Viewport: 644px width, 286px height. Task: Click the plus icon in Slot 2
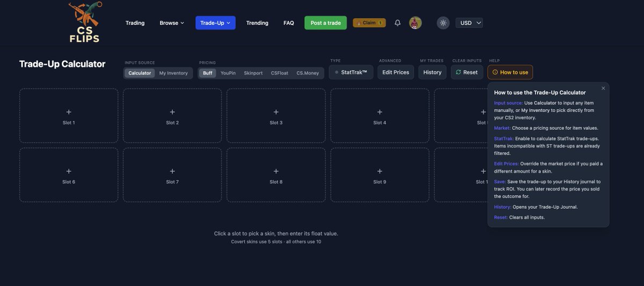172,112
